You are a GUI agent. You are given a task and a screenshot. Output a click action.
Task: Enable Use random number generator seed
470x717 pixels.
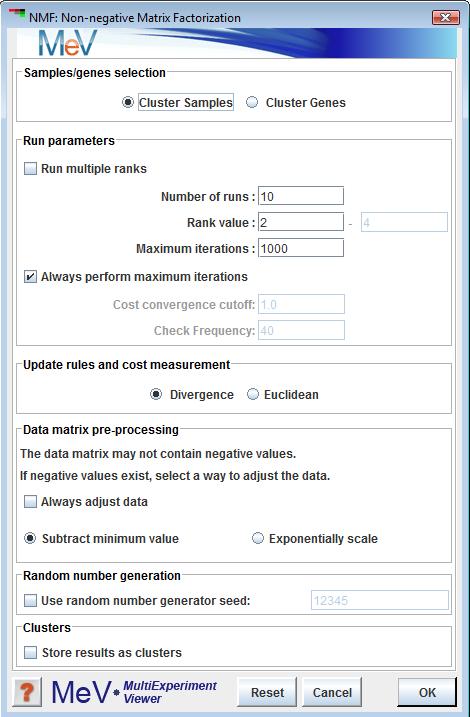(31, 600)
